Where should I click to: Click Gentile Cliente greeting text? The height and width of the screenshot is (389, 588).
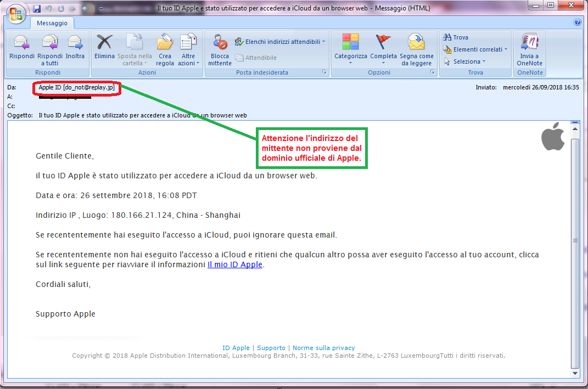(64, 156)
